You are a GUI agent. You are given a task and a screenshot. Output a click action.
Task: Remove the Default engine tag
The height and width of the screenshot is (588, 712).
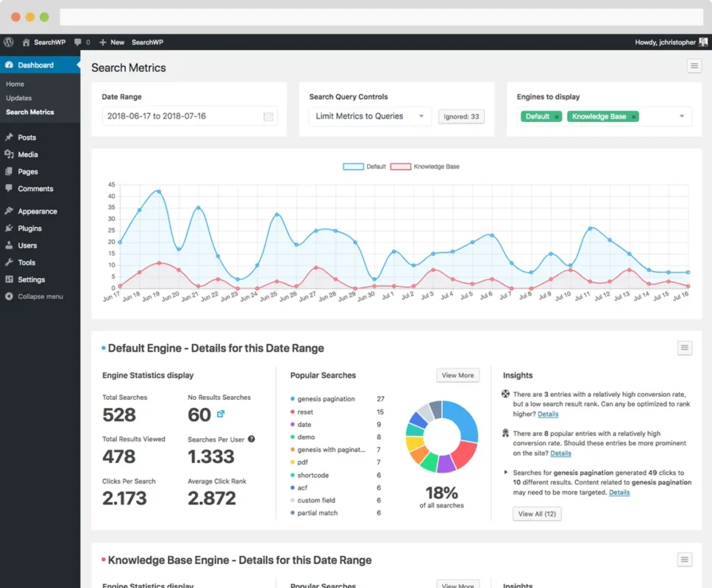coord(557,116)
